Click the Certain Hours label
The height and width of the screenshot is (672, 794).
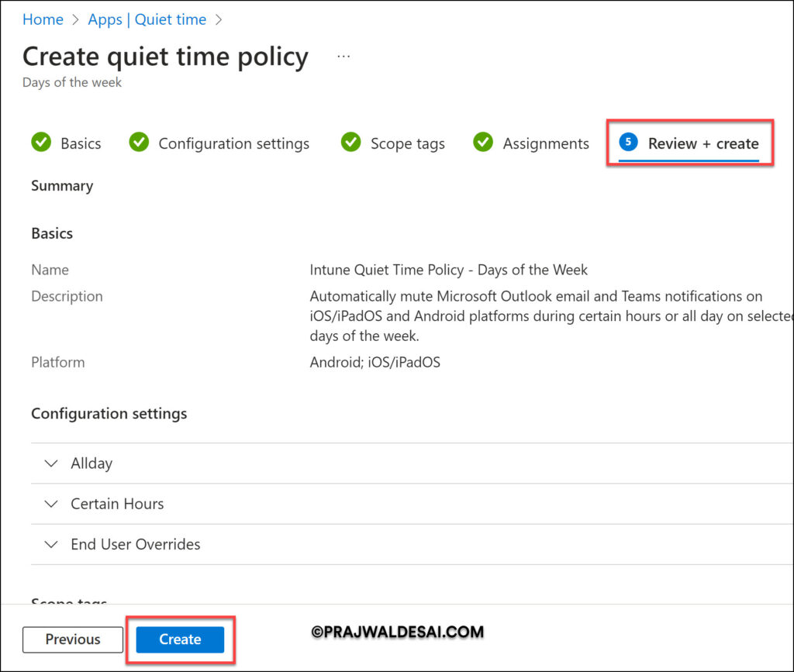pos(118,504)
